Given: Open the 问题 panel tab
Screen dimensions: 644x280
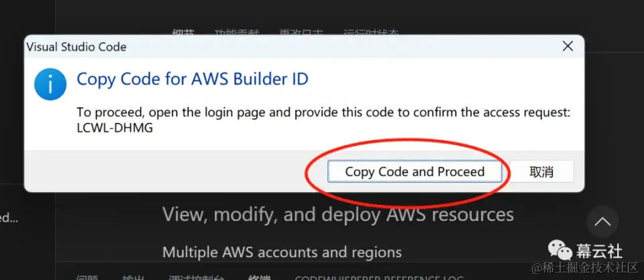Looking at the screenshot, I should point(87,277).
